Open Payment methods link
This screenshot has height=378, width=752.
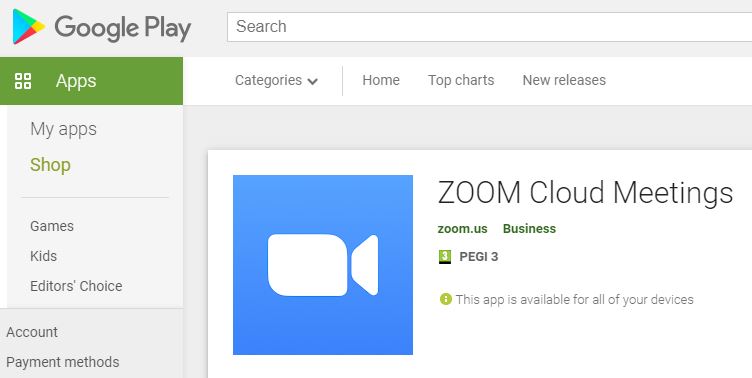(63, 362)
